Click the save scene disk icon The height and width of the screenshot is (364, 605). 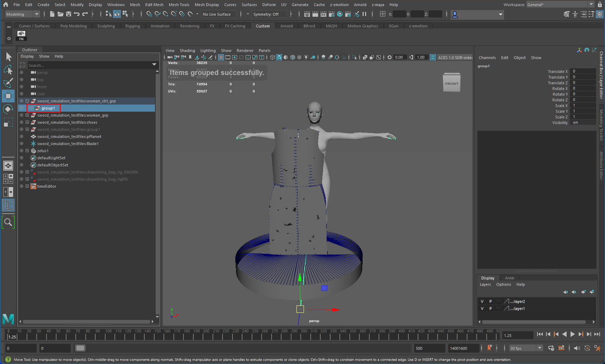68,14
